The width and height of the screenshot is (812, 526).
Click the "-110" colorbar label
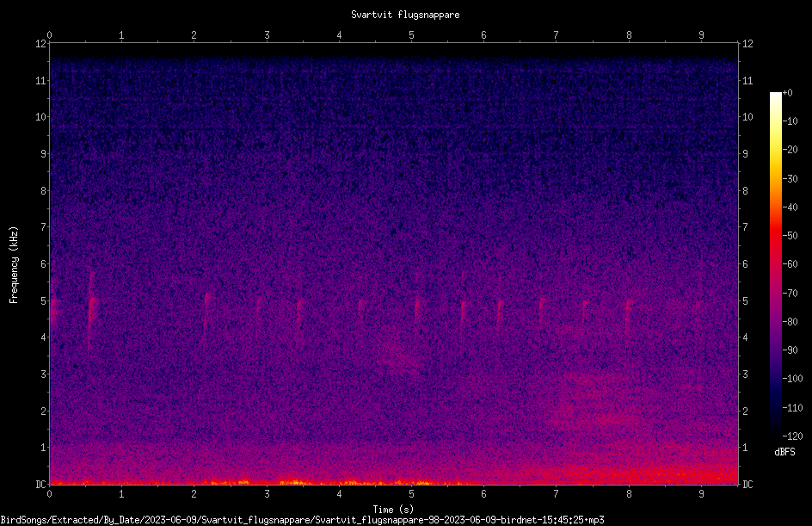coord(792,408)
